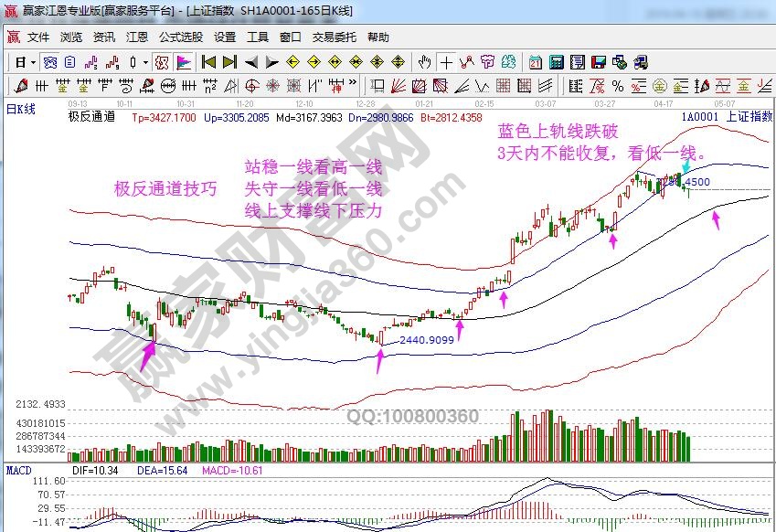Viewport: 776px width, 532px height.
Task: Click the floppy disk save icon
Action: pos(599,62)
